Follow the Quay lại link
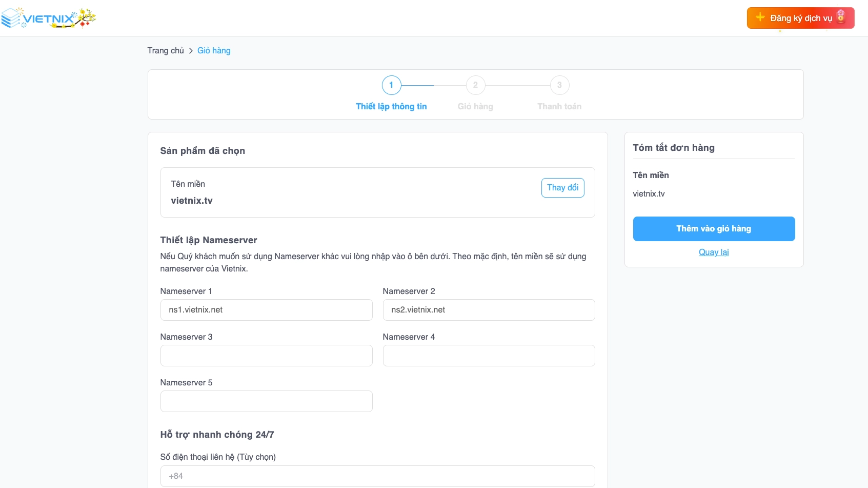 pos(714,252)
